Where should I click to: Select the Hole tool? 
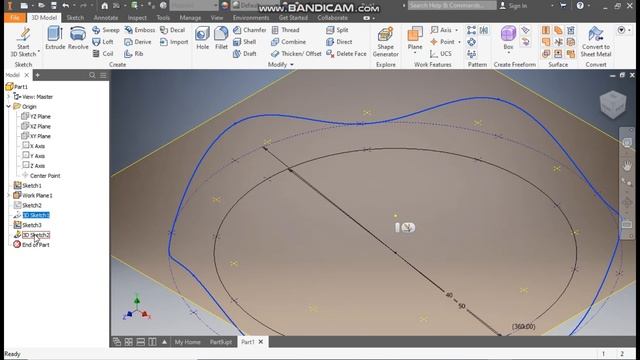(x=202, y=38)
